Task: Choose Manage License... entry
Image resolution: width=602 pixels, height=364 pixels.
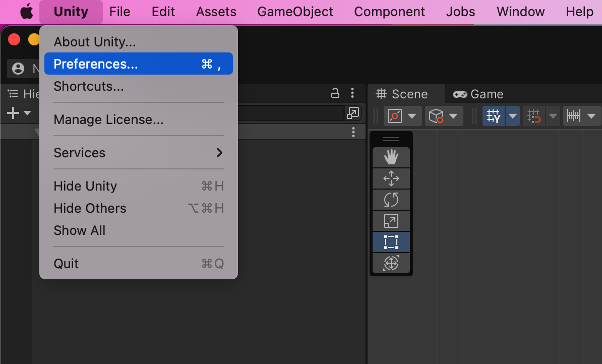Action: point(139,119)
